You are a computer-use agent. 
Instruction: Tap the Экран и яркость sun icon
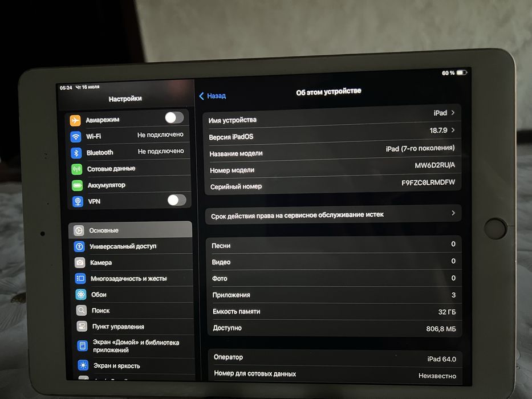click(83, 365)
